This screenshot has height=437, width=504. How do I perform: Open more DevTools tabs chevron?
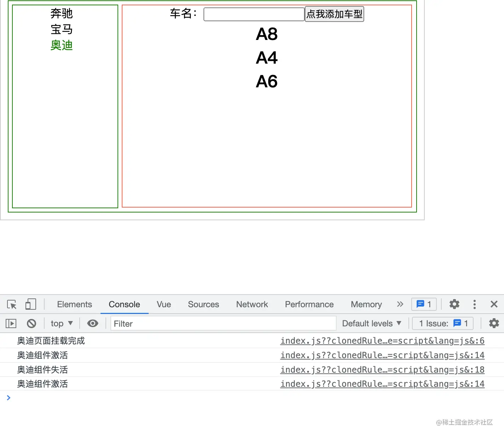click(400, 304)
